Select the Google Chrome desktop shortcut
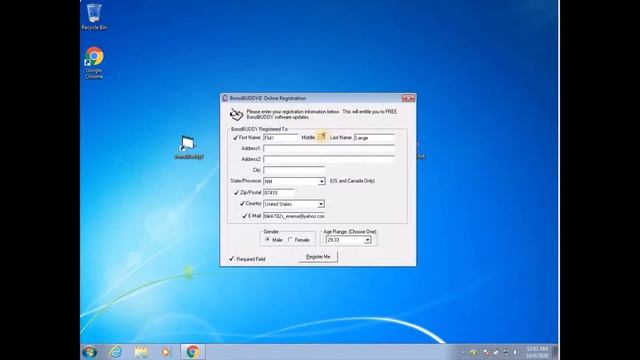 [94, 62]
